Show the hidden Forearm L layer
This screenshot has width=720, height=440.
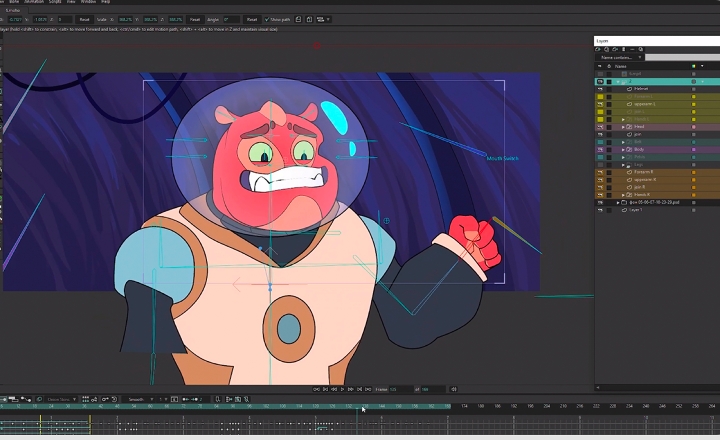(x=600, y=96)
